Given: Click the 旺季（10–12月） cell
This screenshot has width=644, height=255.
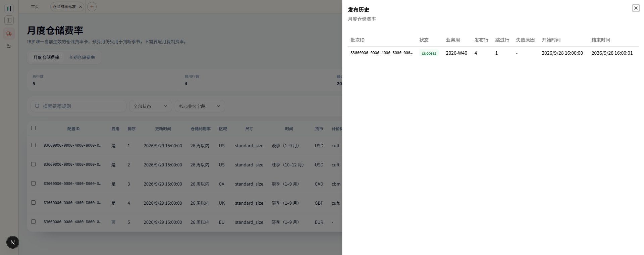Looking at the screenshot, I should coord(288,165).
